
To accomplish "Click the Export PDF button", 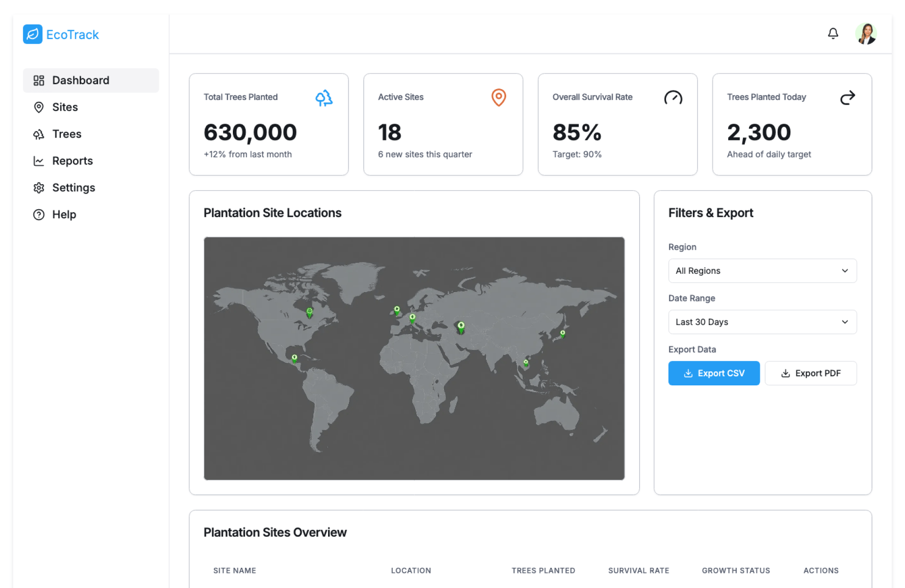I will point(810,373).
